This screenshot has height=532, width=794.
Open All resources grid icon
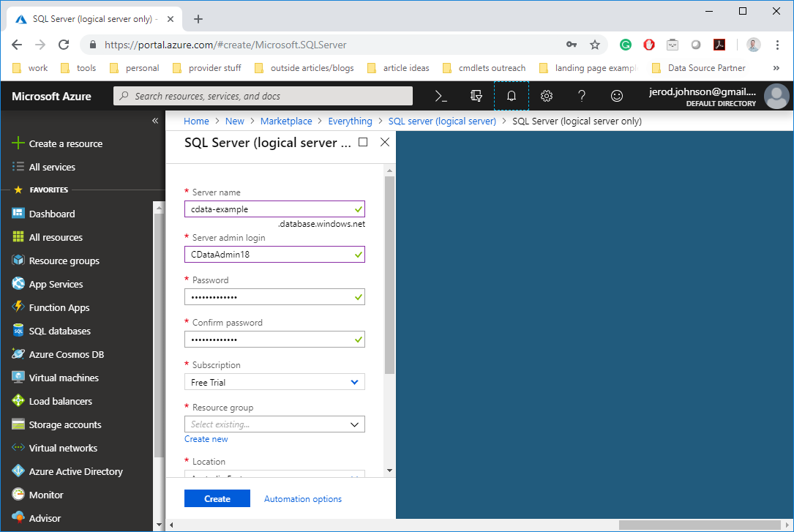(x=18, y=237)
